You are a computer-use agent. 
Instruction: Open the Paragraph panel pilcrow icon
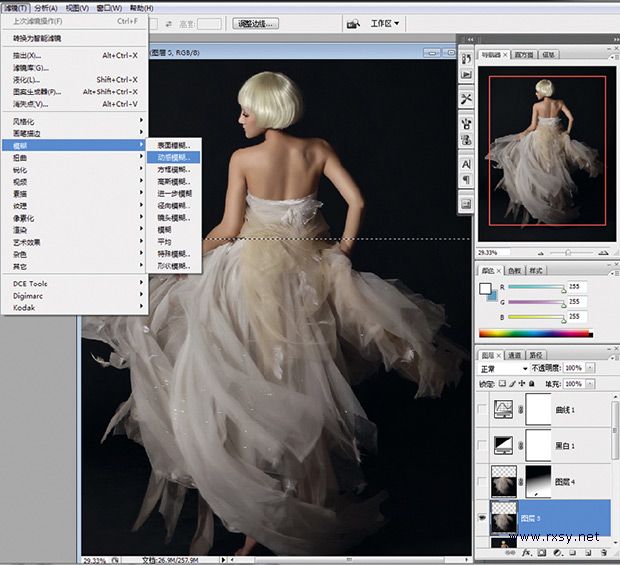466,180
